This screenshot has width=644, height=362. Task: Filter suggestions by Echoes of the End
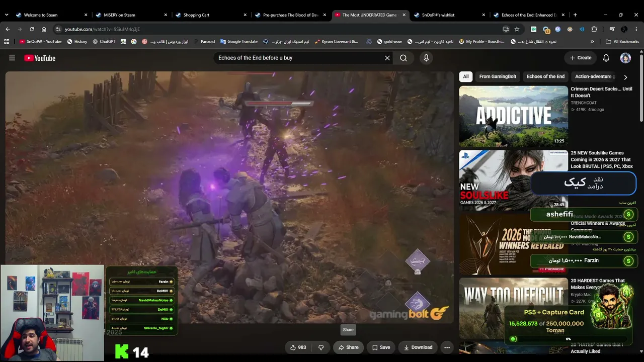545,77
